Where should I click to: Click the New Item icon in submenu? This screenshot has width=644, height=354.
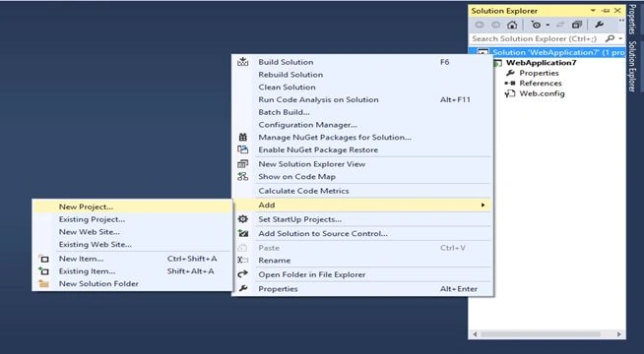(x=43, y=259)
